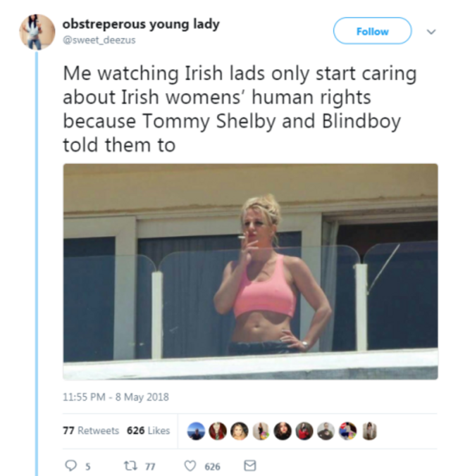
Task: Click the seventh liker avatar in grey tones
Action: [x=326, y=431]
